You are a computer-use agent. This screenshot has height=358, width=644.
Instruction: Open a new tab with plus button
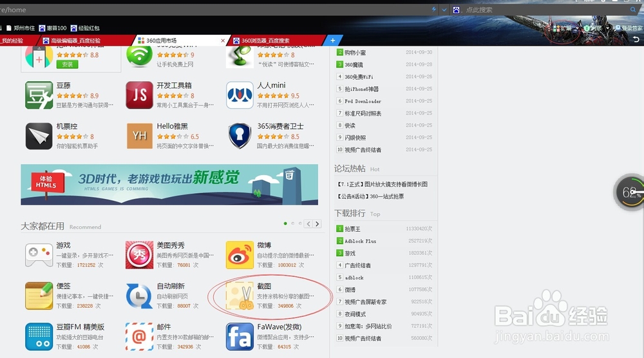click(x=333, y=40)
